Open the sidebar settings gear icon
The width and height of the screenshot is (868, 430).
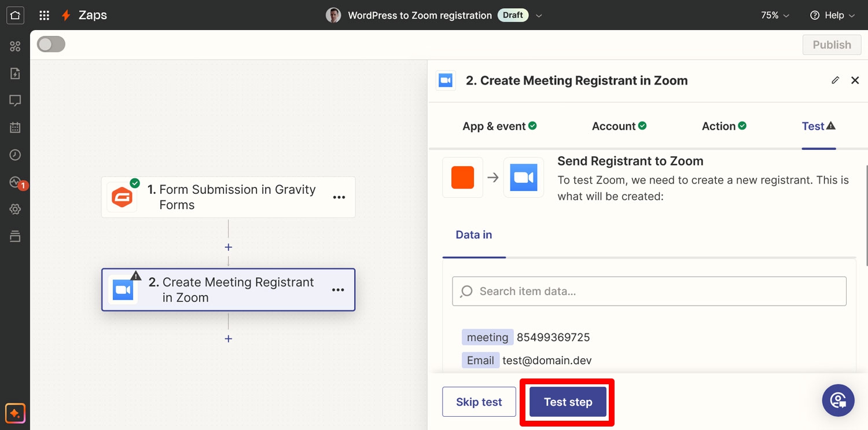pos(15,209)
